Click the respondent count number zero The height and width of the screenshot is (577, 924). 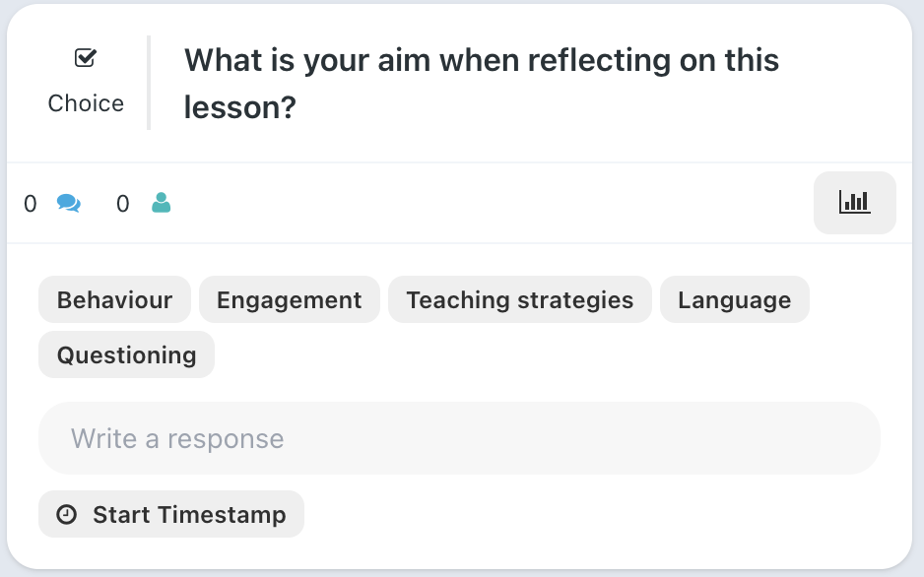pos(122,204)
